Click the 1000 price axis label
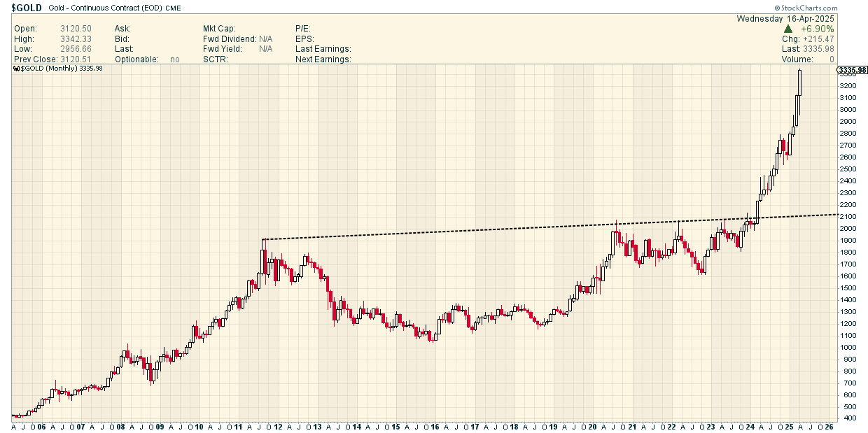 (848, 348)
